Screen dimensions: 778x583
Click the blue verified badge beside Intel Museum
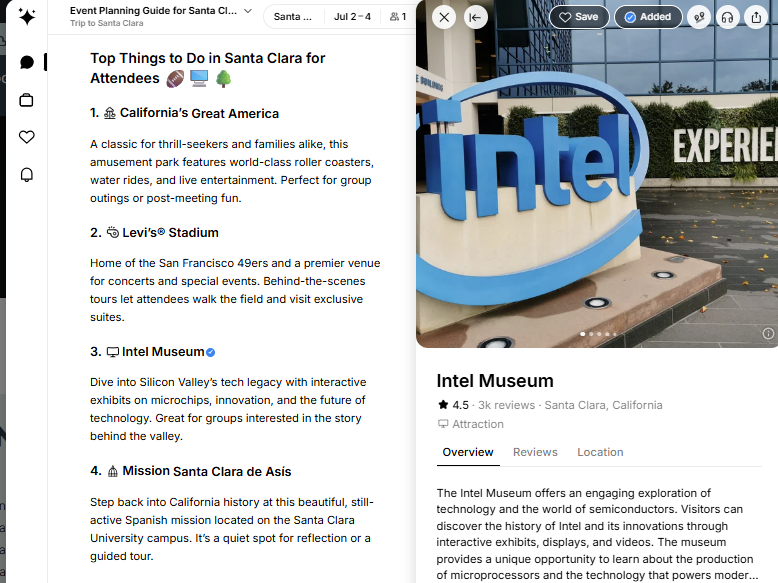click(x=210, y=352)
